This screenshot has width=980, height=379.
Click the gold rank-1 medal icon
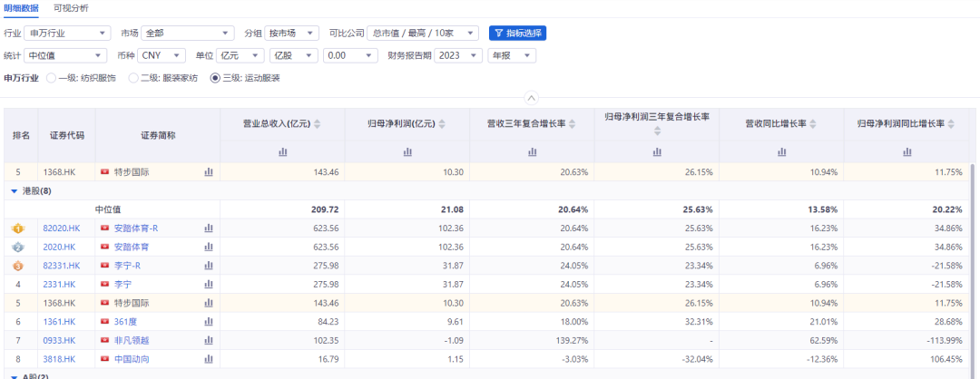17,228
